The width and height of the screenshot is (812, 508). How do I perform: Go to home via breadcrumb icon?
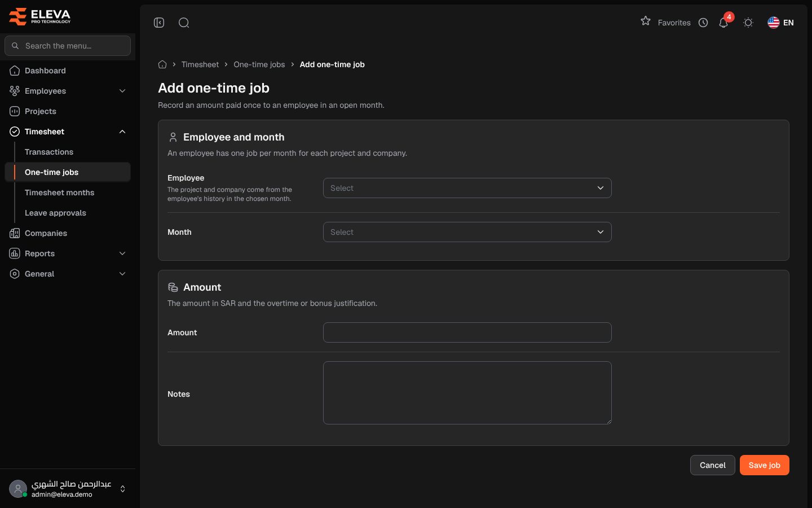(162, 64)
